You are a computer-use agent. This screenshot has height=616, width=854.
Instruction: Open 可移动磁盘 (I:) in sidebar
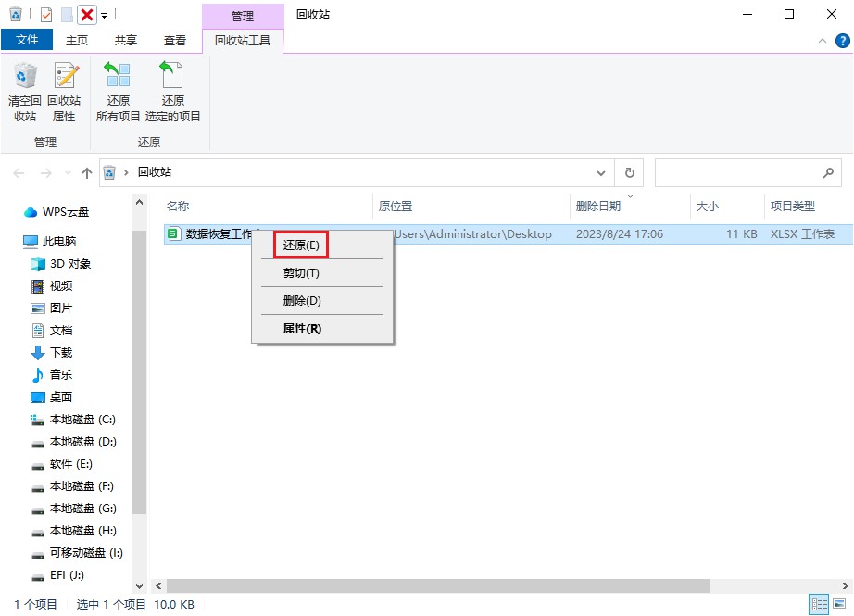point(77,553)
